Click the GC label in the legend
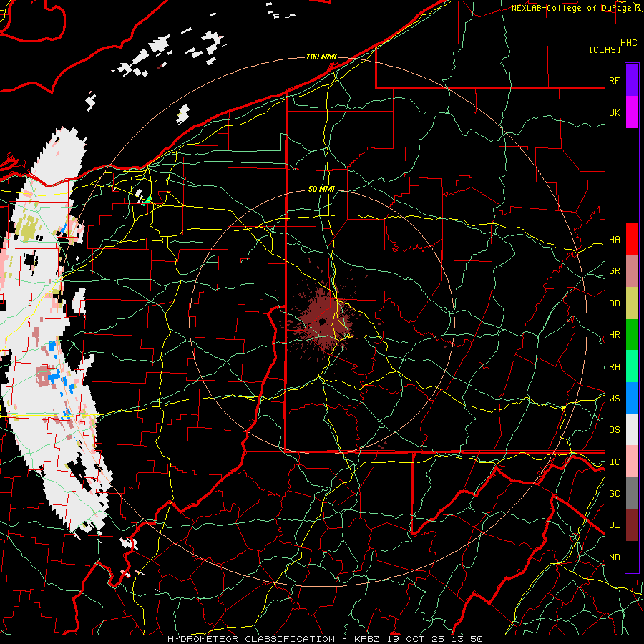 click(x=614, y=494)
